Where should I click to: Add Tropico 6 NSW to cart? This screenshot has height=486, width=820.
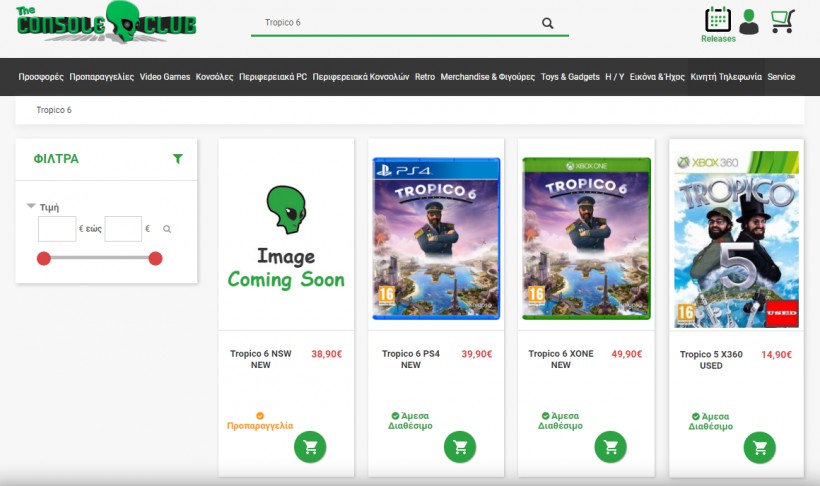(310, 447)
